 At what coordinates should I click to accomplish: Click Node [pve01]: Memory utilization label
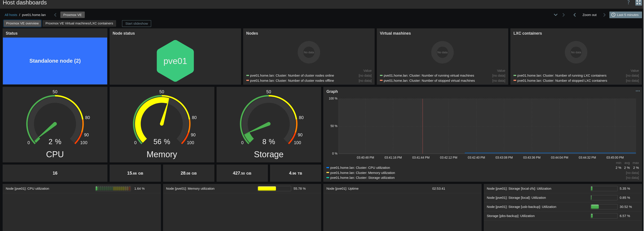(190, 188)
